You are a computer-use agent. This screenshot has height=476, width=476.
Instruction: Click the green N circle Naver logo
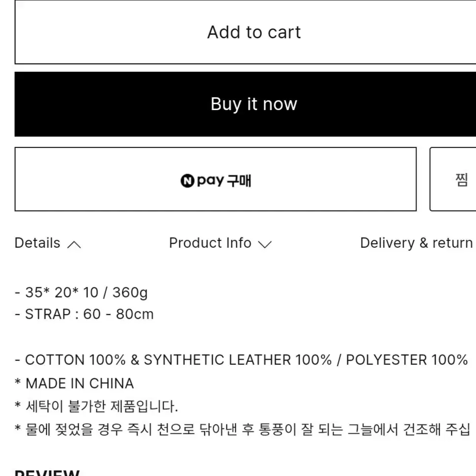187,181
